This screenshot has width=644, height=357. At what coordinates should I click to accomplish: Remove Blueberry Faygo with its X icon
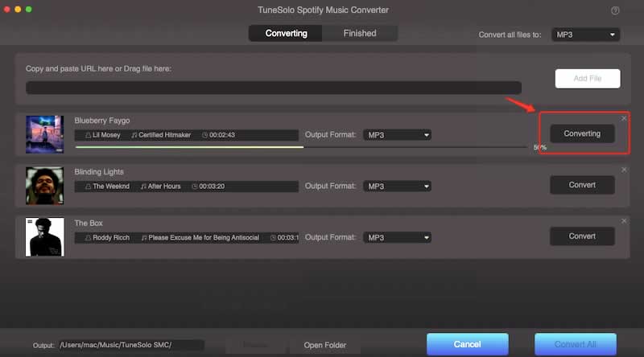[x=624, y=118]
